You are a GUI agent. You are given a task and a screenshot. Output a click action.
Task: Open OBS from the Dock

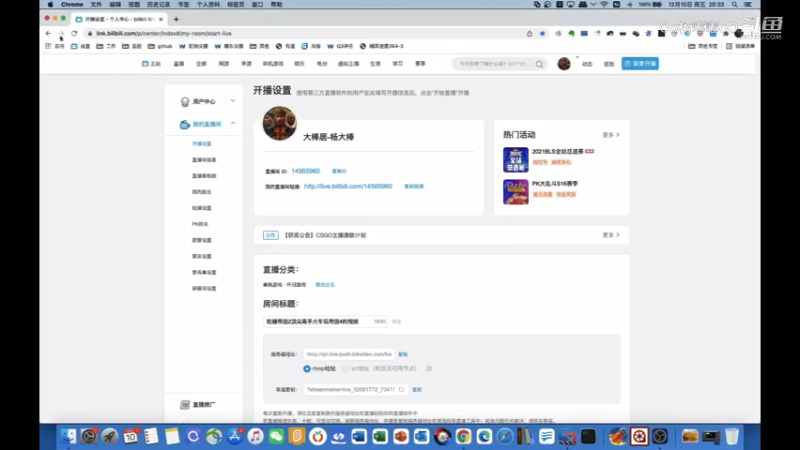(660, 436)
